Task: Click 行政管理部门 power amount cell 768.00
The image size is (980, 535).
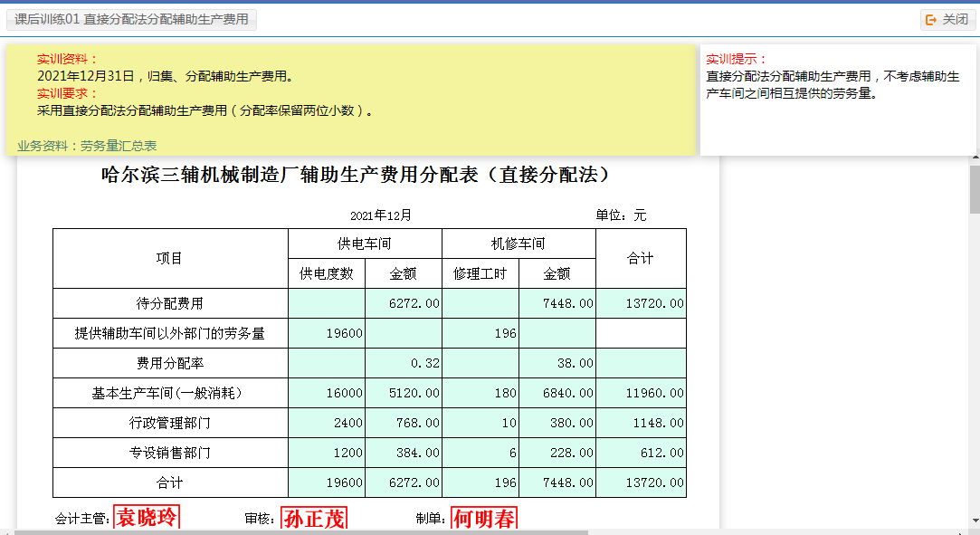Action: click(x=404, y=424)
